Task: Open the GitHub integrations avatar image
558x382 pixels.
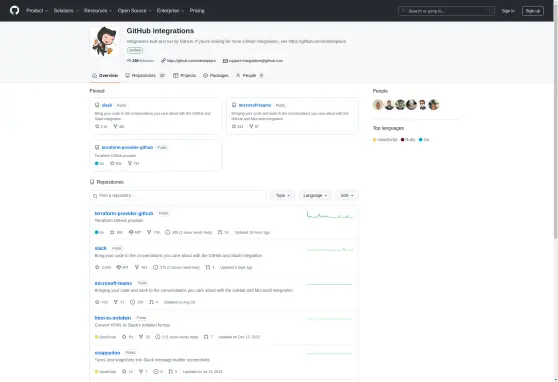Action: point(104,41)
